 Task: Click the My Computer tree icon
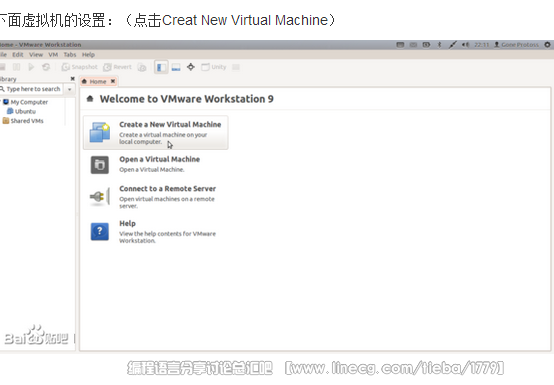coord(6,102)
